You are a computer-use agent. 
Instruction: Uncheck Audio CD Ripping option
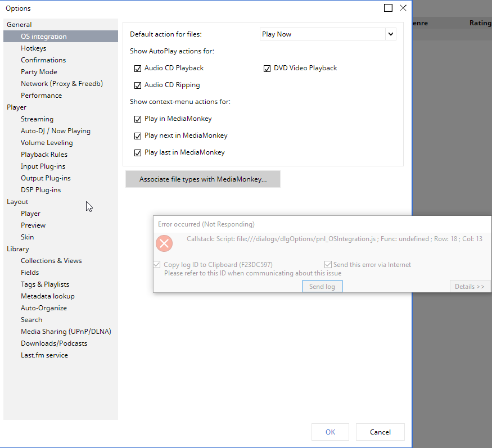click(x=138, y=85)
